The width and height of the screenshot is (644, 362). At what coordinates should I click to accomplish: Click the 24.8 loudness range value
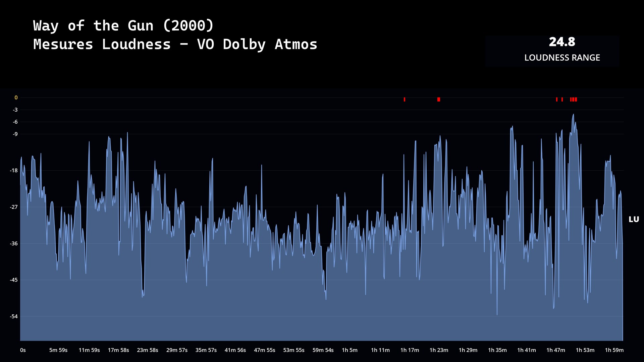(x=562, y=42)
